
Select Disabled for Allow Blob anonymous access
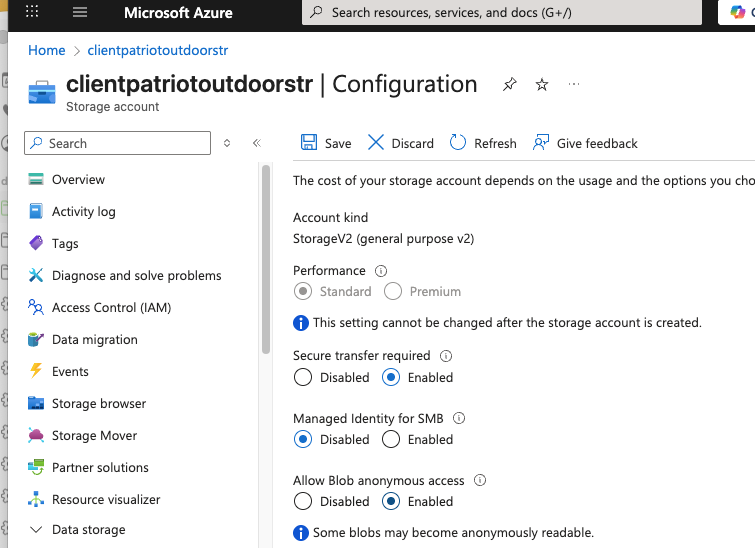tap(303, 502)
